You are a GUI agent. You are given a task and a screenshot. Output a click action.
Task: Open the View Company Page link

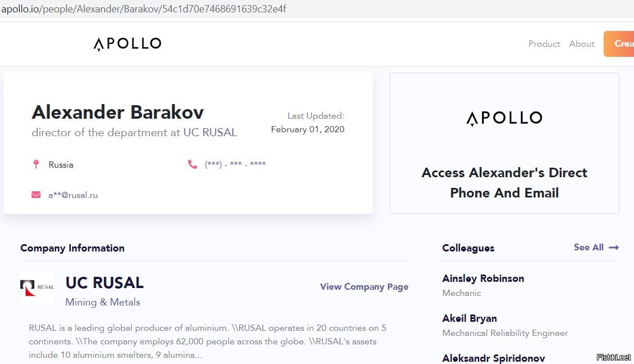click(x=364, y=287)
